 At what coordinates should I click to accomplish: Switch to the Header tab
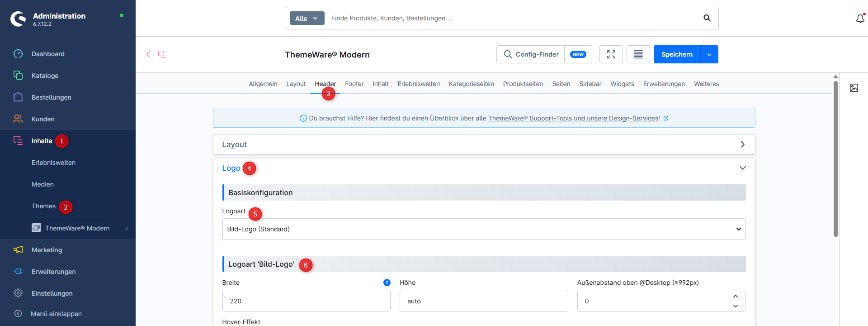coord(325,84)
